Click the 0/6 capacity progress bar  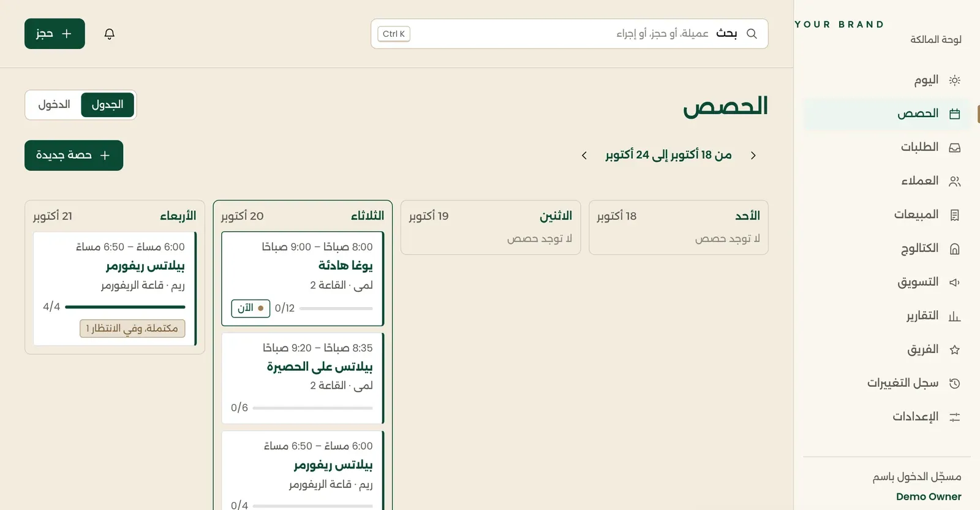coord(312,408)
